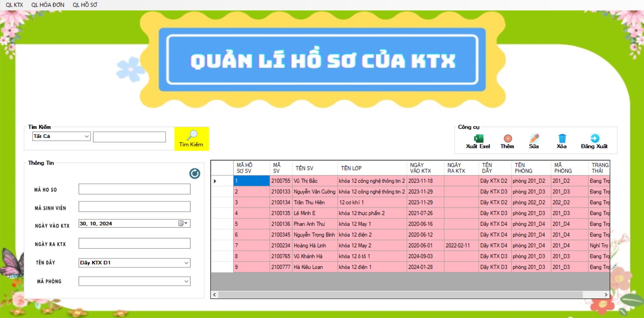Viewport: 644px width, 318px height.
Task: Select cell Lê Minh E
Action: (x=315, y=213)
